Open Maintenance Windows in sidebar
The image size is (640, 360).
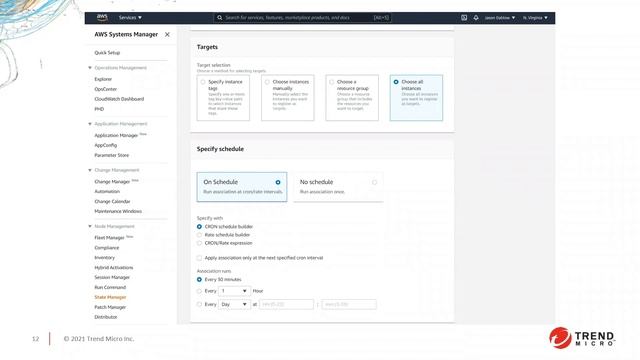coord(118,211)
